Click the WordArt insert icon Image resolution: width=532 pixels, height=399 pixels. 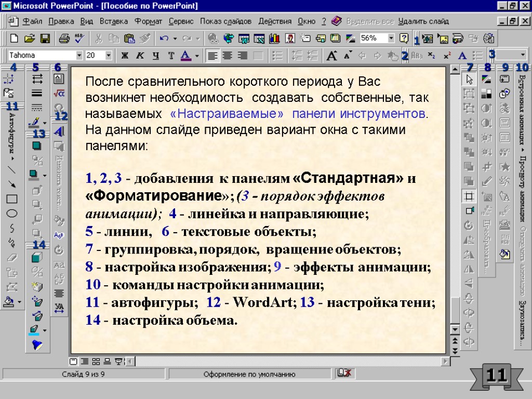click(59, 131)
